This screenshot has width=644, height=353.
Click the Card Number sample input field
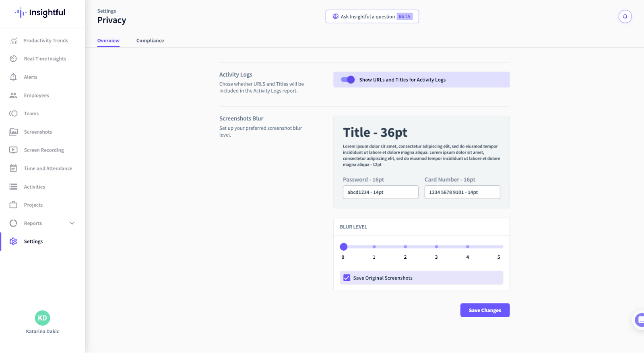(x=462, y=192)
